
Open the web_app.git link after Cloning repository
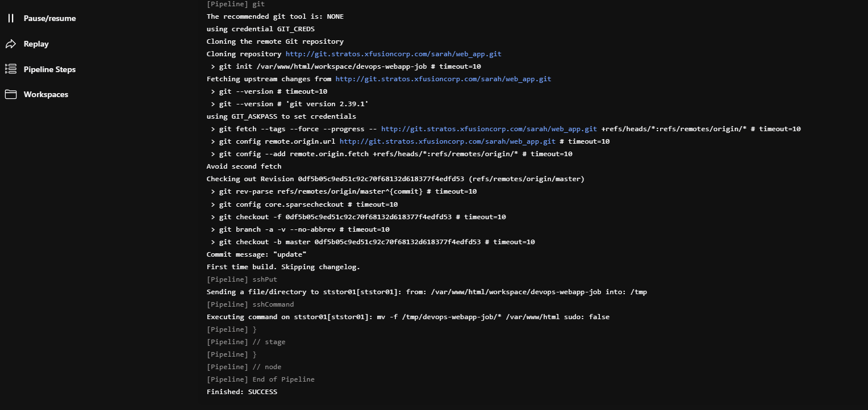pyautogui.click(x=393, y=54)
